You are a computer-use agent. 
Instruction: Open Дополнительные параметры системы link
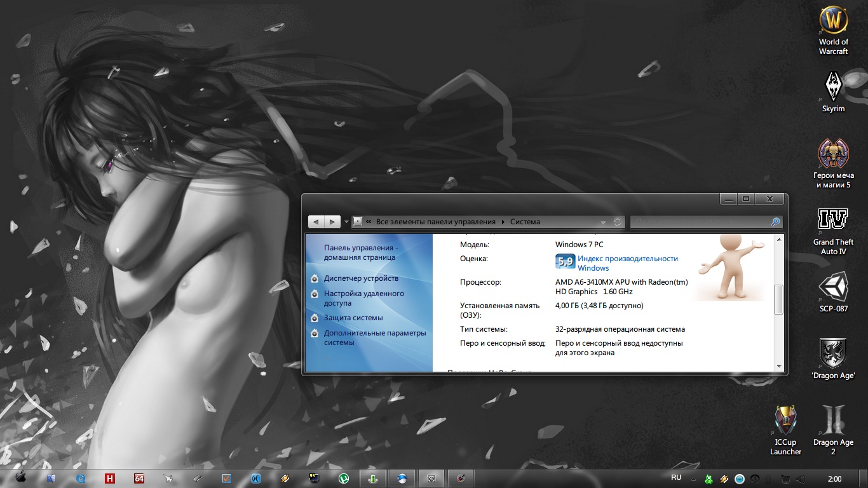point(375,337)
